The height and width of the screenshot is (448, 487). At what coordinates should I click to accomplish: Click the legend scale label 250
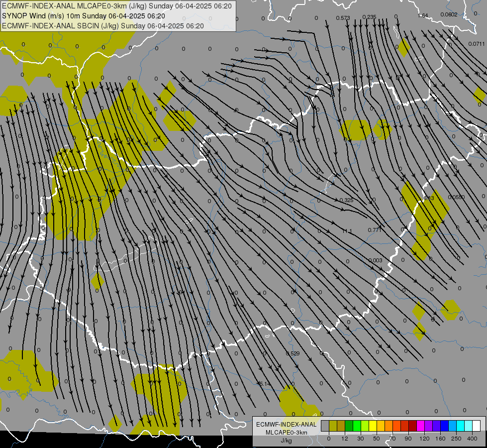(x=457, y=439)
